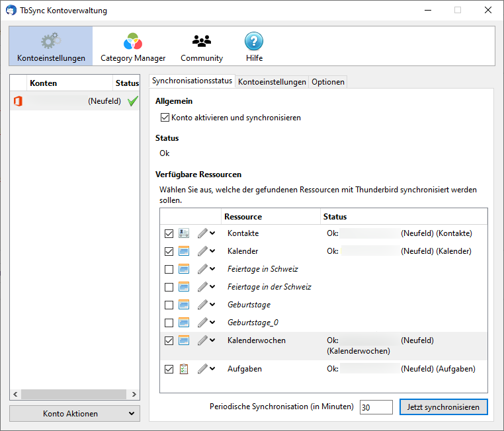
Task: Click the periodic synchronisation minutes field
Action: 376,407
